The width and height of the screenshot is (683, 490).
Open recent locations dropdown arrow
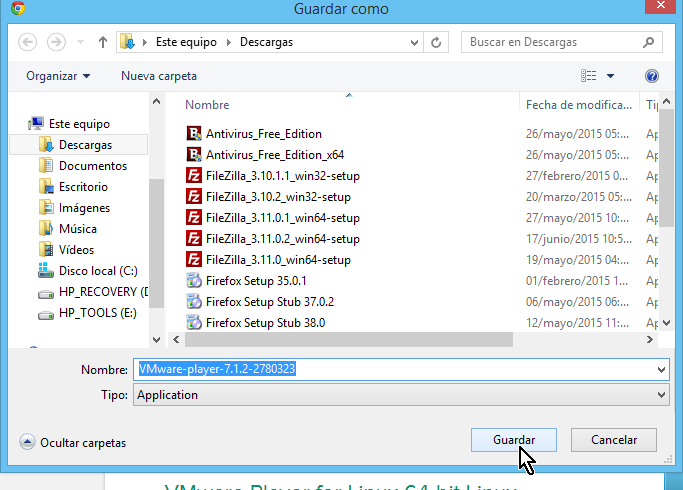pyautogui.click(x=80, y=42)
